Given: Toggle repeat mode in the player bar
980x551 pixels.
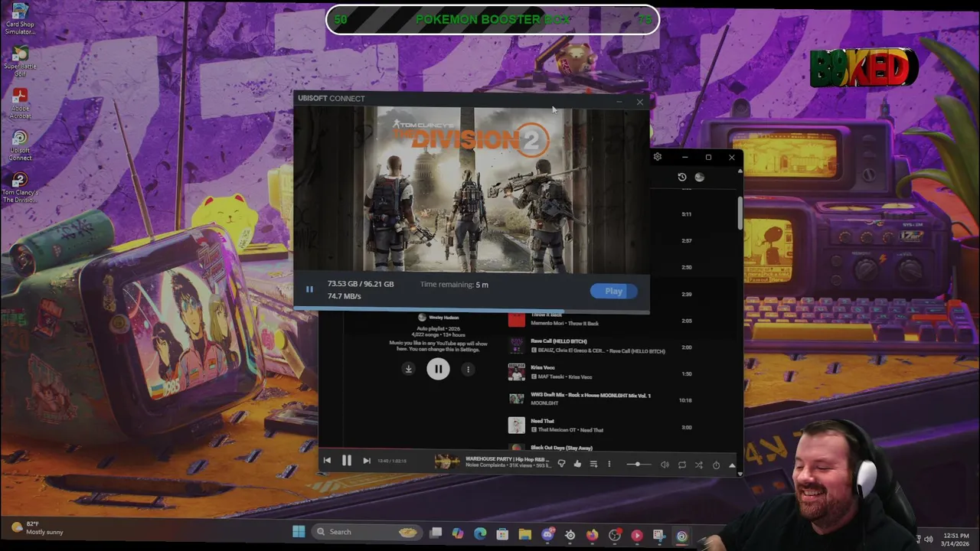Looking at the screenshot, I should pyautogui.click(x=681, y=465).
